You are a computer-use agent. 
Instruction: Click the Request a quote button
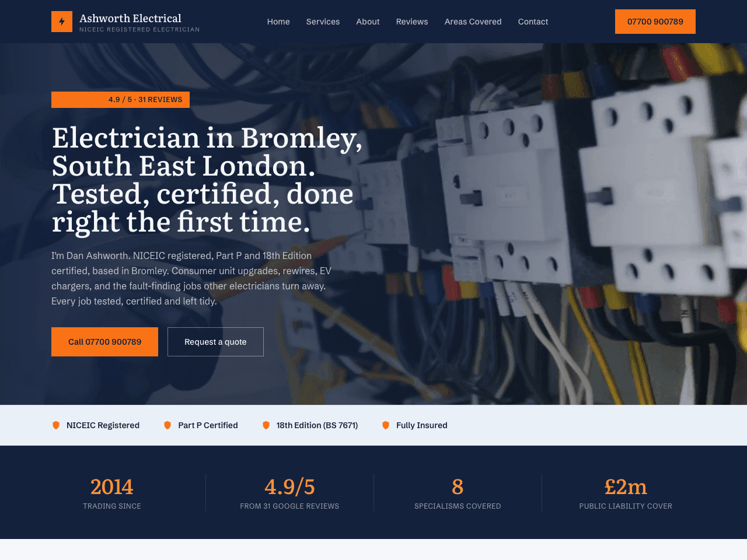[215, 342]
